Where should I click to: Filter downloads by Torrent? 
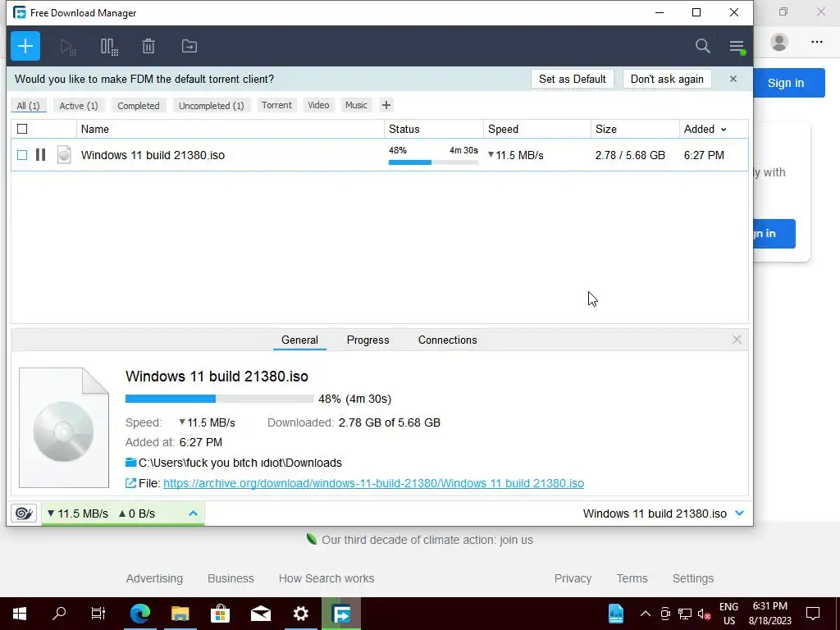pos(276,105)
